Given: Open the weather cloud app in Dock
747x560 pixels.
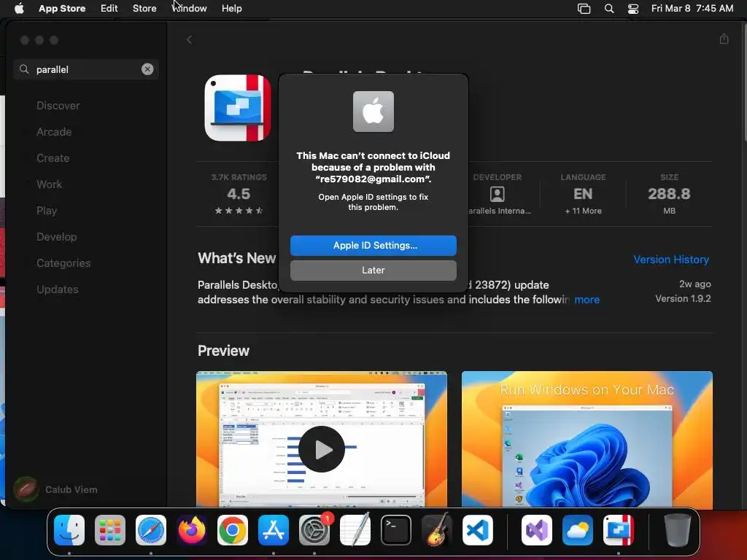Looking at the screenshot, I should pyautogui.click(x=578, y=530).
